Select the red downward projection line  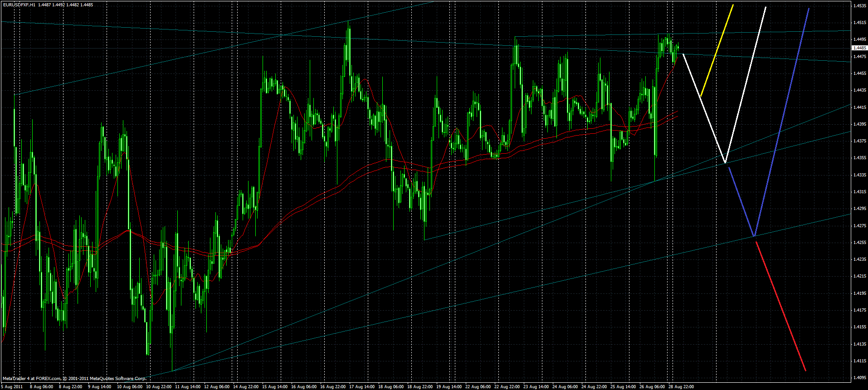point(780,306)
